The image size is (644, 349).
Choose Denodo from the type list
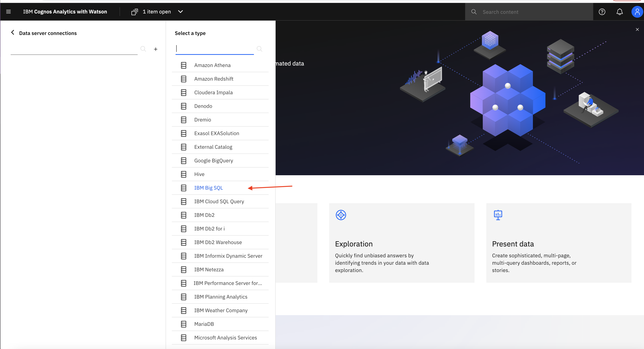click(220, 106)
